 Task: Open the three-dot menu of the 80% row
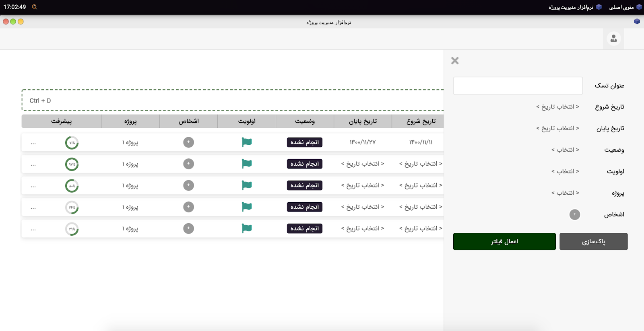(x=33, y=186)
